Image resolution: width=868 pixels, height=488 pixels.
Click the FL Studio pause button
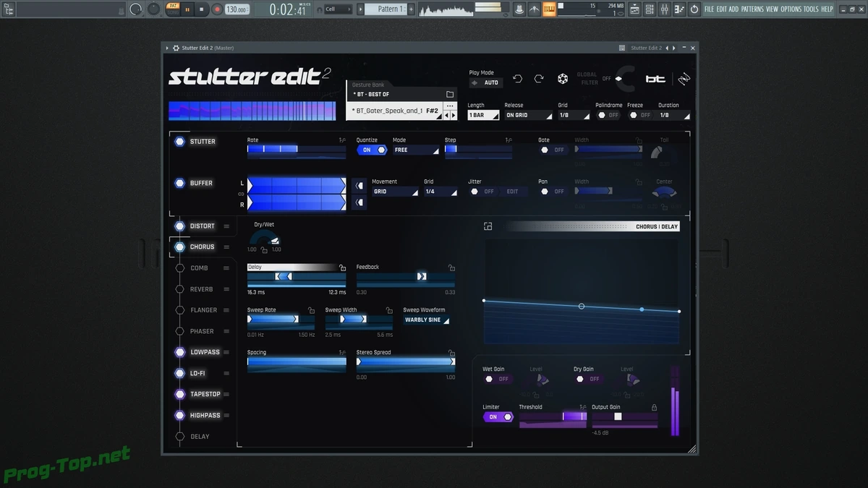click(x=188, y=9)
